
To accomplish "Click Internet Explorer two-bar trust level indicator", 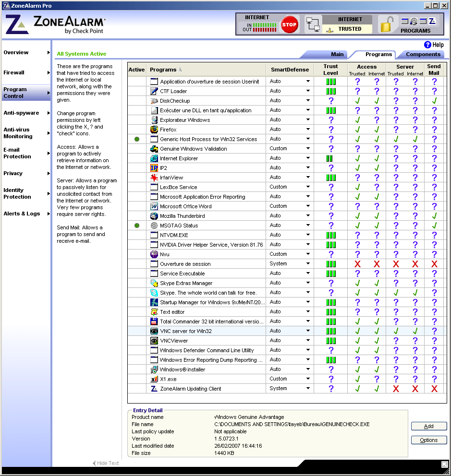I will coord(329,158).
